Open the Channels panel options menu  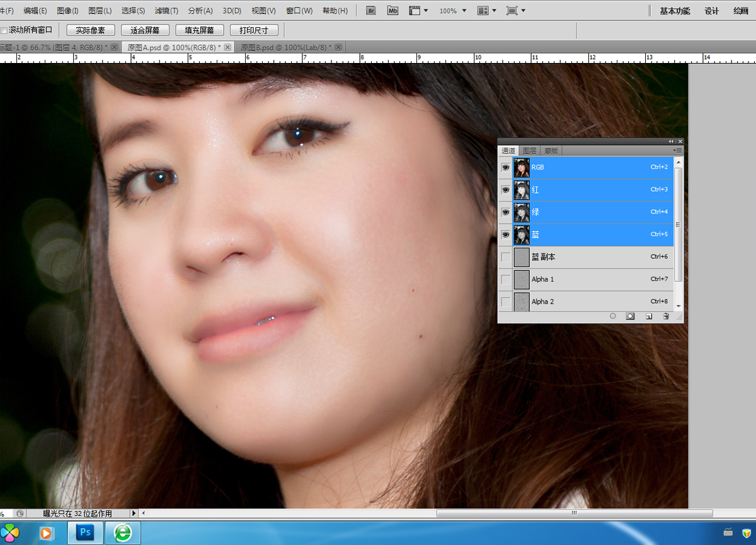[678, 151]
